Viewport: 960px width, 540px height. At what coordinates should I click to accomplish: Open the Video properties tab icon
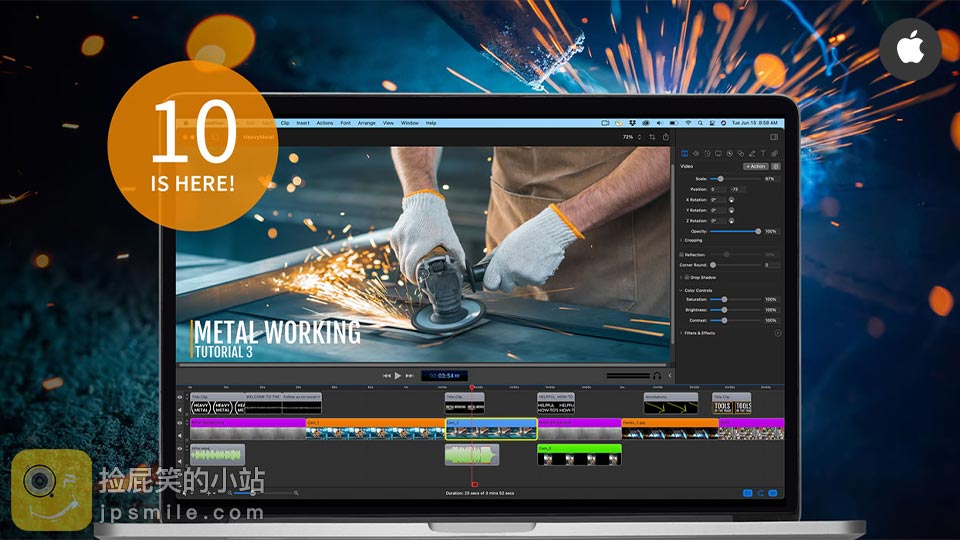point(684,154)
